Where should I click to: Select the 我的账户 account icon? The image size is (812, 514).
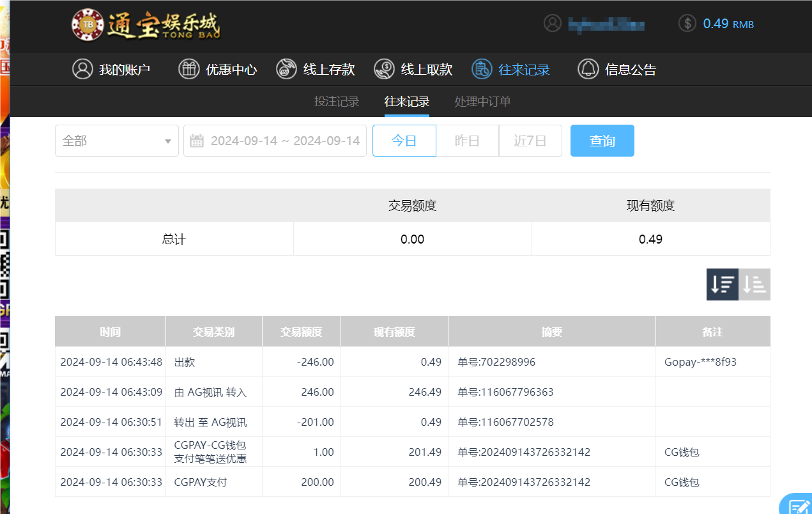point(83,69)
